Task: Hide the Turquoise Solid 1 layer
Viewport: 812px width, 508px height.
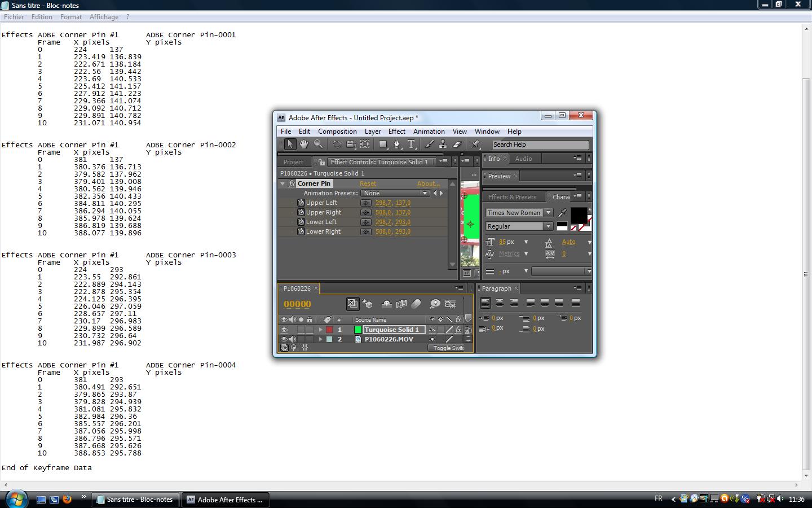Action: pyautogui.click(x=284, y=330)
